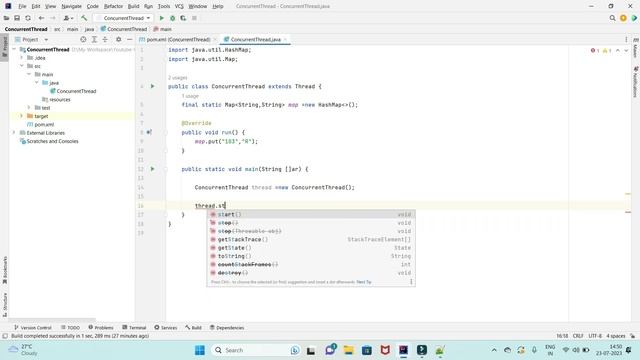This screenshot has height=360, width=640.
Task: Select start() completion suggestion
Action: tap(311, 214)
